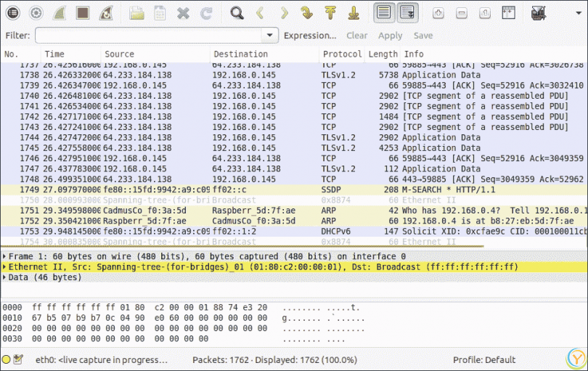
Task: Sort packets by Protocol column header
Action: [x=342, y=54]
